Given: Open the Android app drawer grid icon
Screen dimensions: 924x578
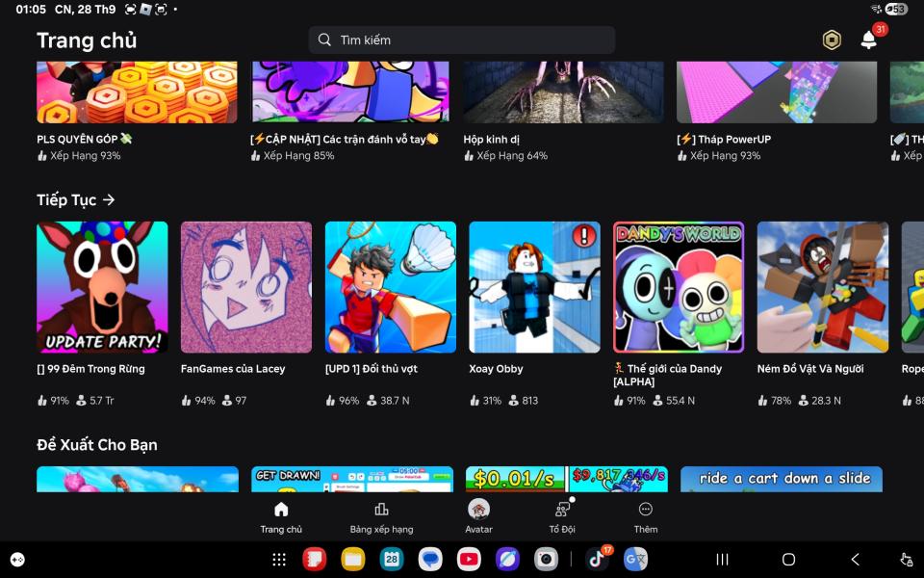Looking at the screenshot, I should [x=279, y=559].
